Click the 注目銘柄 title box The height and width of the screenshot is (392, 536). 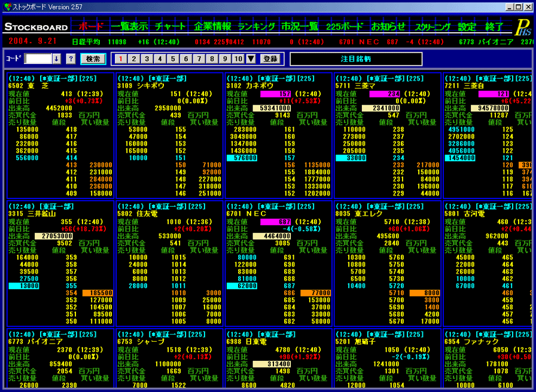(x=356, y=59)
